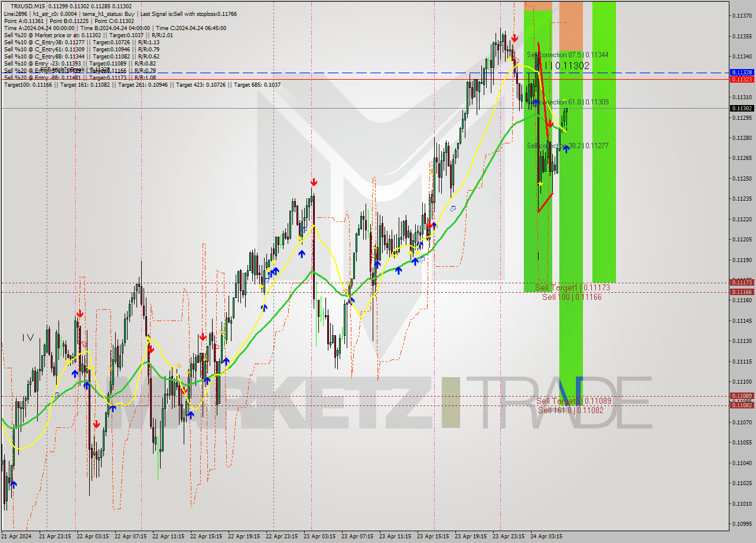Screen dimensions: 756x543
Task: Click the '24 Apr 03:15' time axis label
Action: coord(546,537)
